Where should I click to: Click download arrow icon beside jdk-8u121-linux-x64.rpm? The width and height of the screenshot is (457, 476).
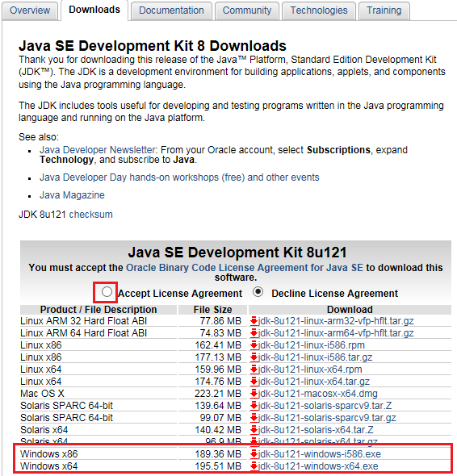pyautogui.click(x=254, y=370)
